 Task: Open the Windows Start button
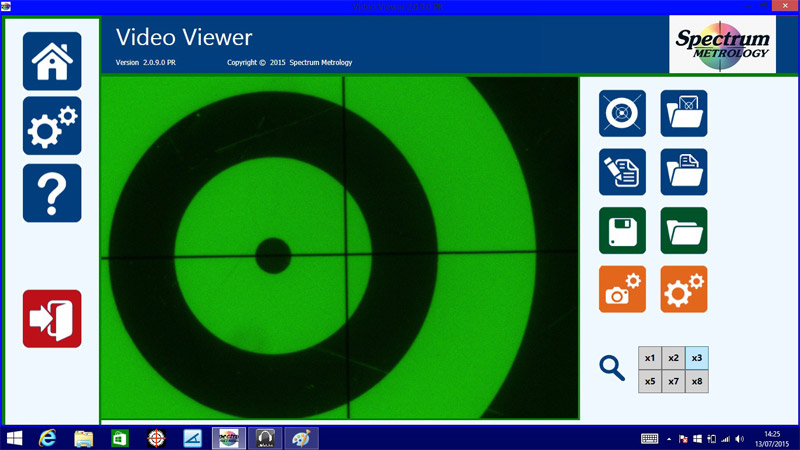click(14, 438)
